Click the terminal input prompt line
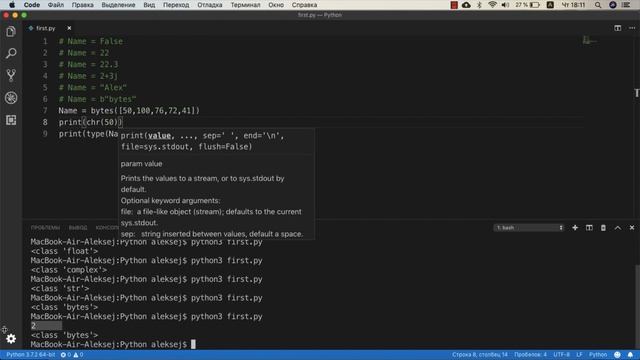Image resolution: width=640 pixels, height=360 pixels. [x=113, y=344]
